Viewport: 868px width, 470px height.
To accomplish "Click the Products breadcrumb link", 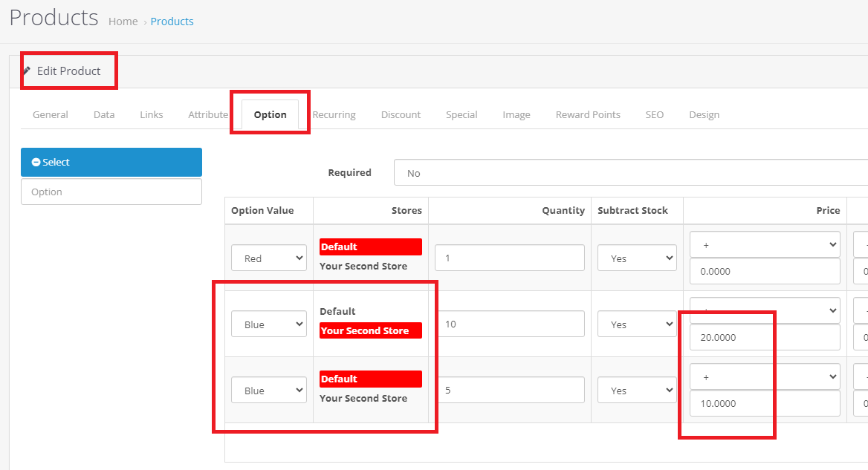I will [172, 22].
